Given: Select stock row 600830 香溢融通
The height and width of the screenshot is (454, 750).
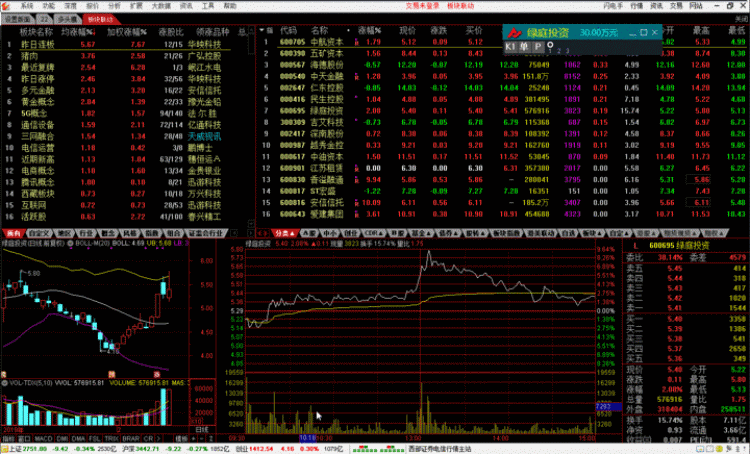Looking at the screenshot, I should click(x=502, y=179).
